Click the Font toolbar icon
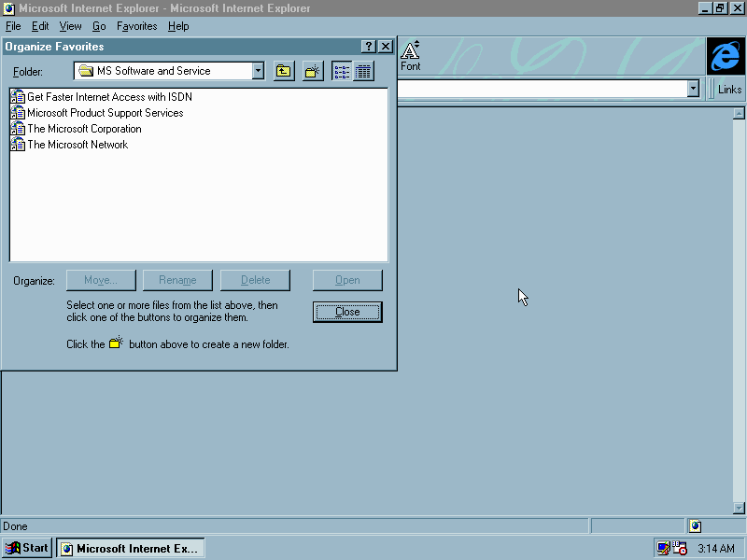The width and height of the screenshot is (747, 560). point(411,56)
